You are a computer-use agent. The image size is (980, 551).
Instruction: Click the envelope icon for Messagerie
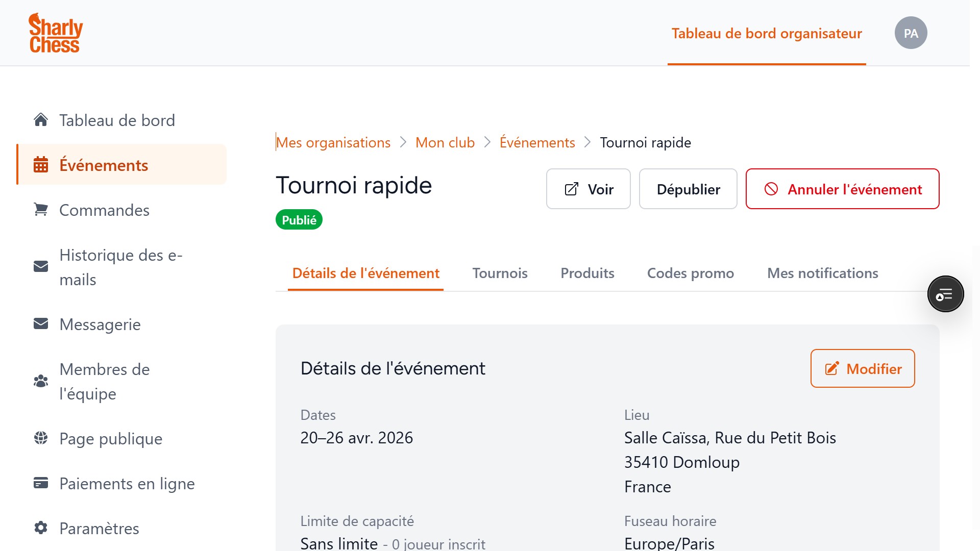41,324
